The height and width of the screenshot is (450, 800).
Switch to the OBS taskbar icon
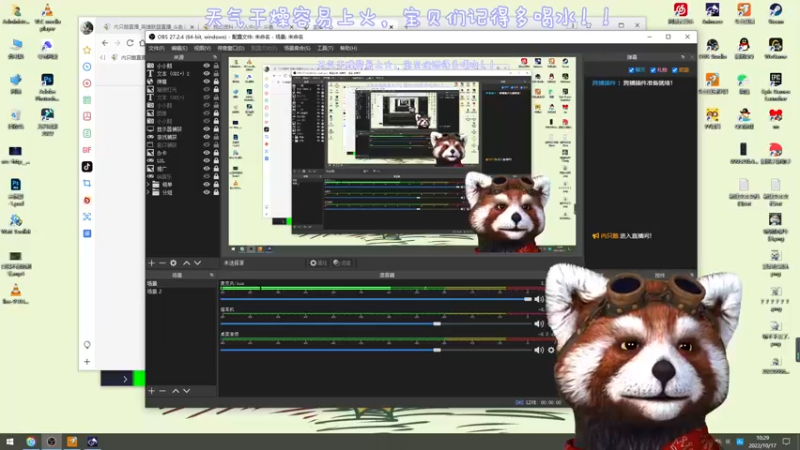point(52,441)
